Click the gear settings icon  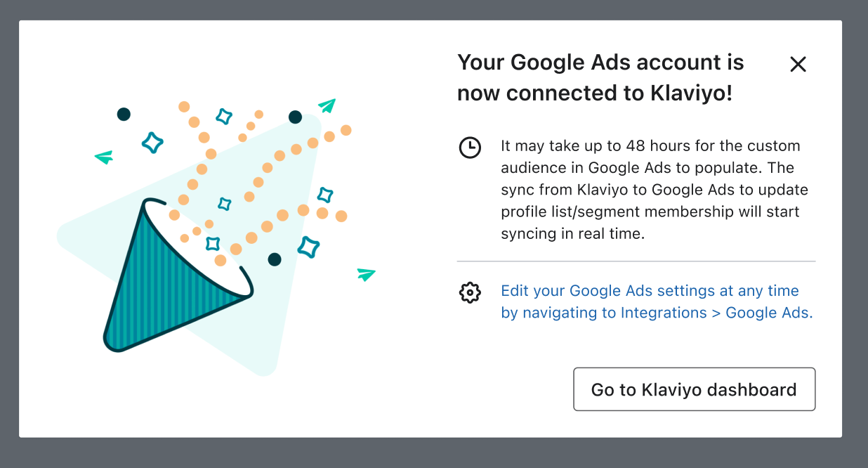pyautogui.click(x=470, y=292)
